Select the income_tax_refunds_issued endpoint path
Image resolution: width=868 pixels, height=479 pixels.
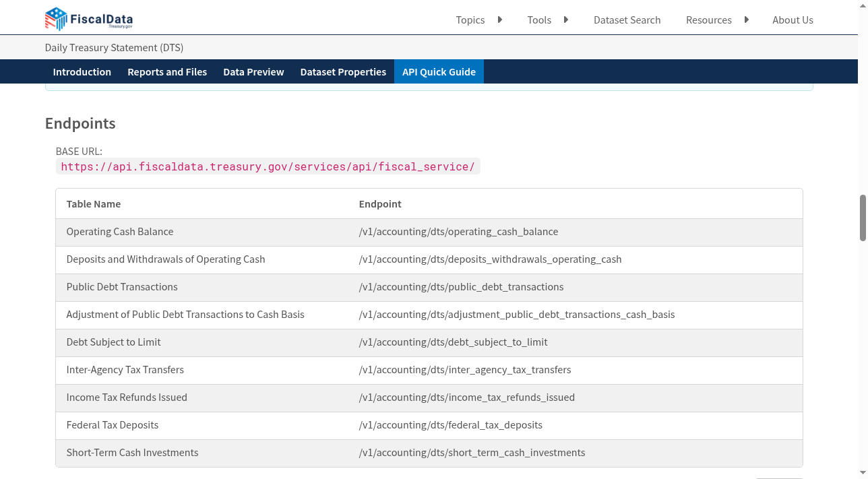pos(467,397)
